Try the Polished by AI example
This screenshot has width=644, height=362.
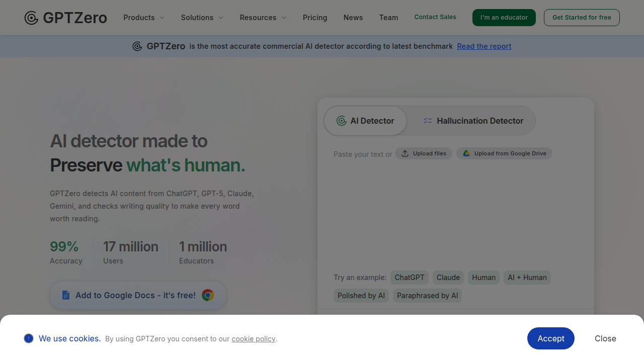pyautogui.click(x=361, y=296)
